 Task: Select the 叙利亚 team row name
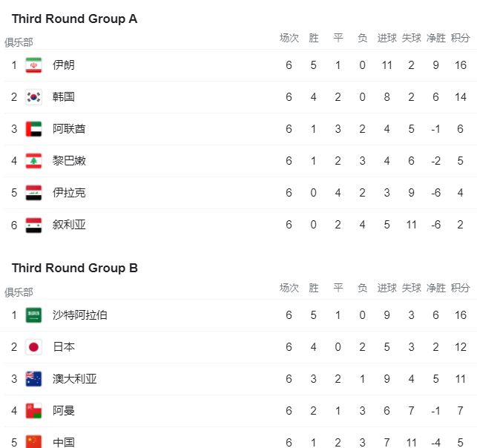(69, 225)
